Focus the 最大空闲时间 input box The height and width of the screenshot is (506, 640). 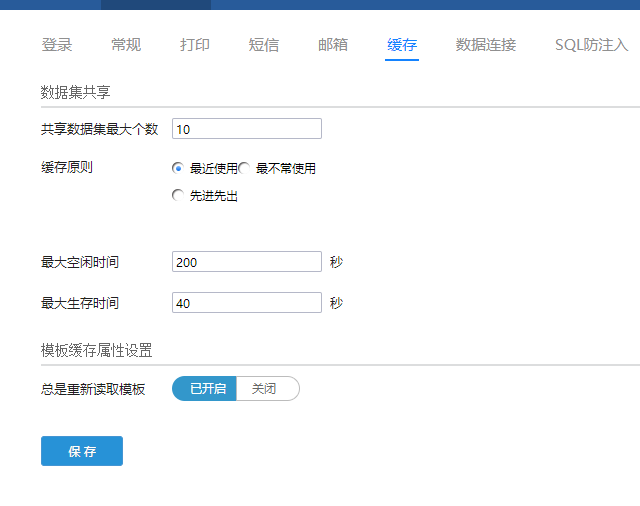[247, 262]
